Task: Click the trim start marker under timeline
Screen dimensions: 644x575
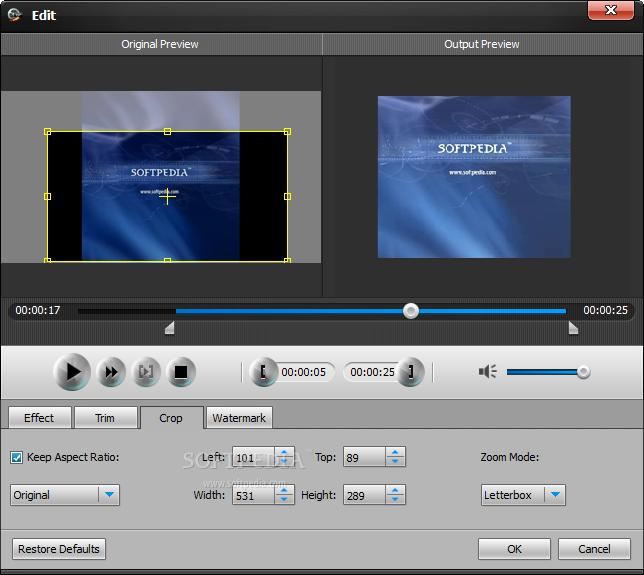Action: (x=170, y=328)
